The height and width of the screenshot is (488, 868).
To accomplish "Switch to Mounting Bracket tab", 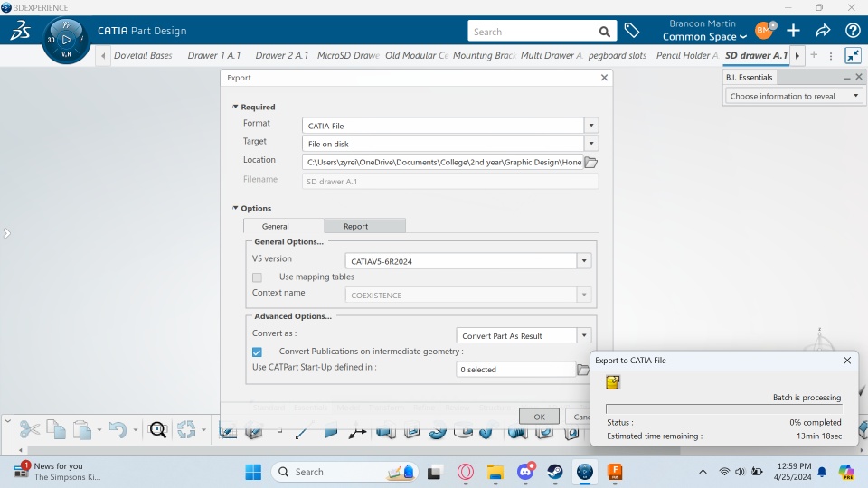I will [x=485, y=55].
